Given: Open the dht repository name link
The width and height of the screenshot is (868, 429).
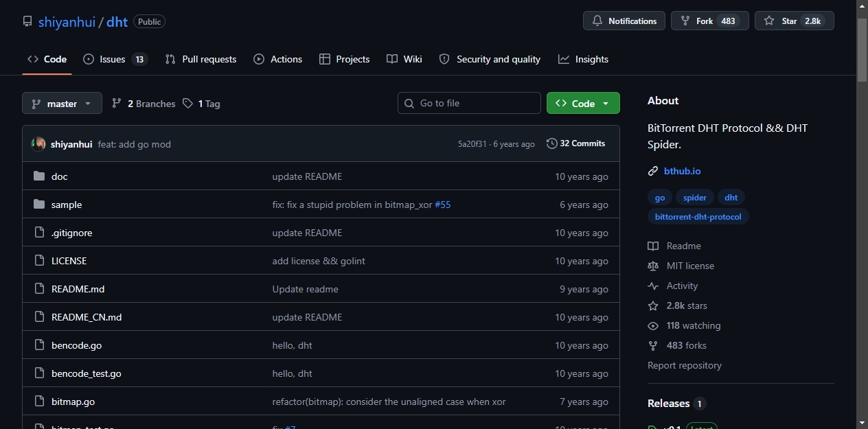Looking at the screenshot, I should coord(117,21).
